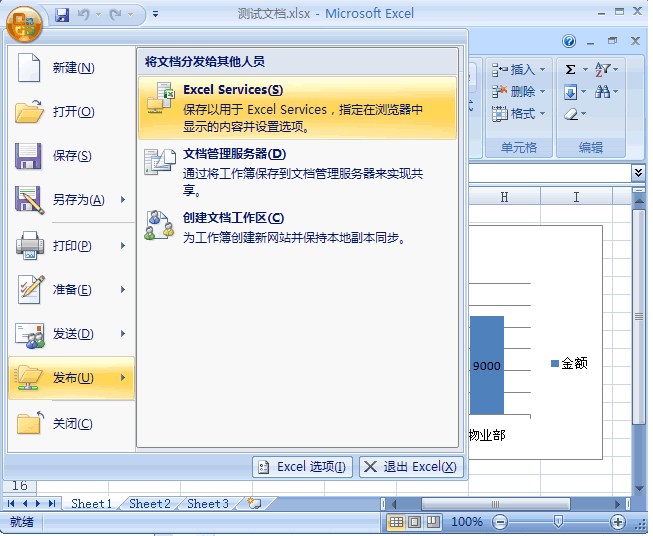Click the Fill down-arrow icon
653x536 pixels.
coord(570,92)
